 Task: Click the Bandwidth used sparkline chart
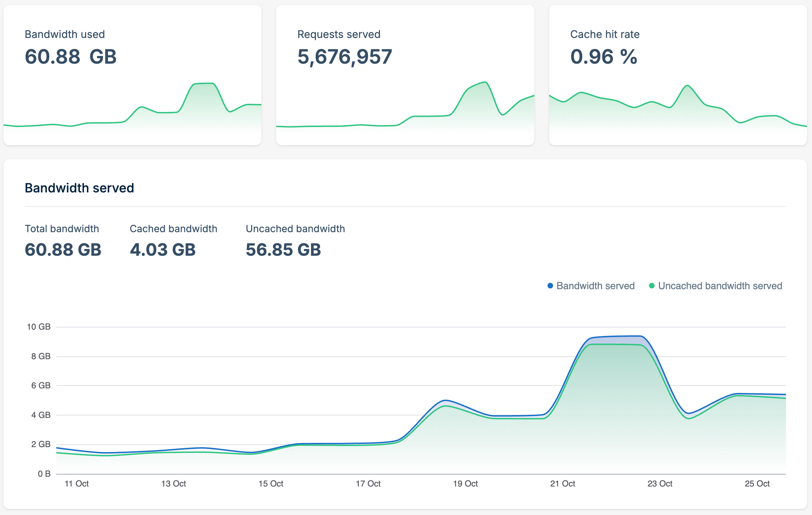132,107
